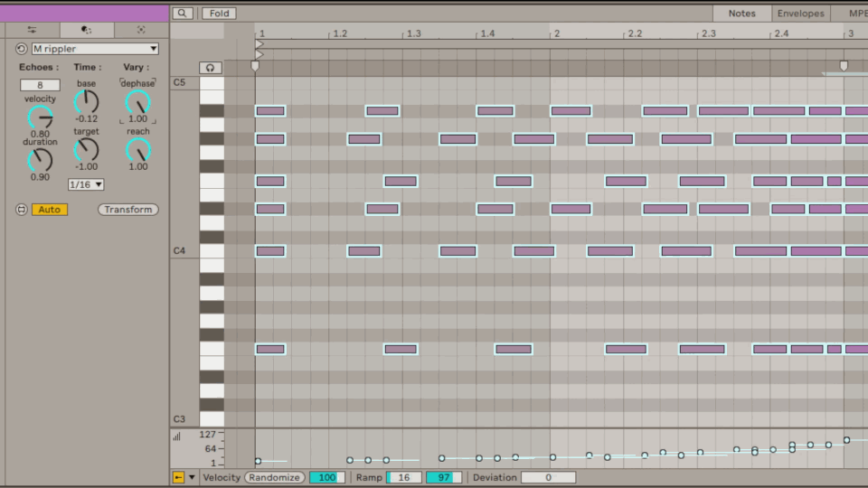Toggle the headphone MIDI preview icon

211,68
